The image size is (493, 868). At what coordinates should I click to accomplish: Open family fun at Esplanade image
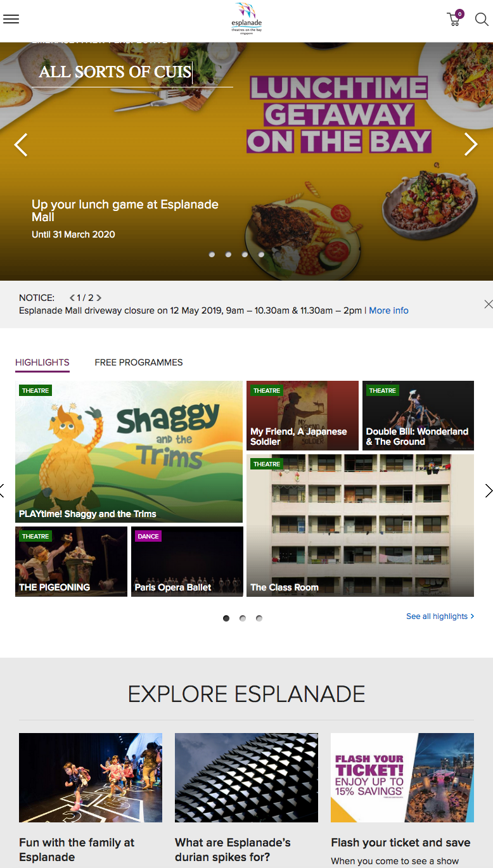click(91, 778)
